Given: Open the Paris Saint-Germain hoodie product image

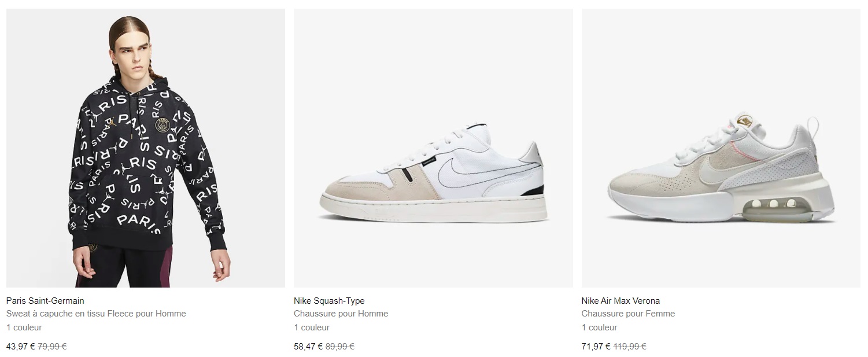Looking at the screenshot, I should (145, 148).
